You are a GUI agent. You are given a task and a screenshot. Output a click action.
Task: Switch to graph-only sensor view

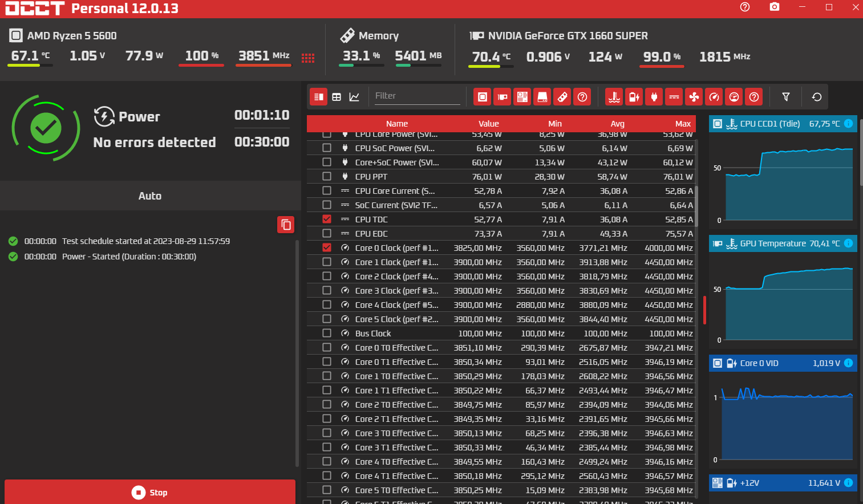tap(354, 97)
